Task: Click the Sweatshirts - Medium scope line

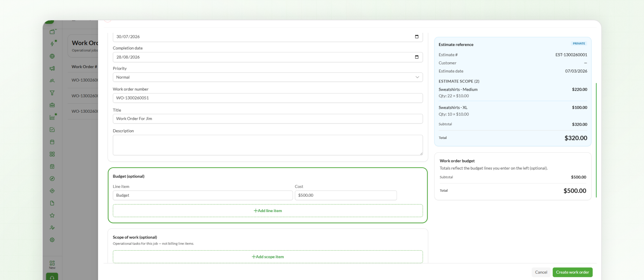Action: click(458, 90)
